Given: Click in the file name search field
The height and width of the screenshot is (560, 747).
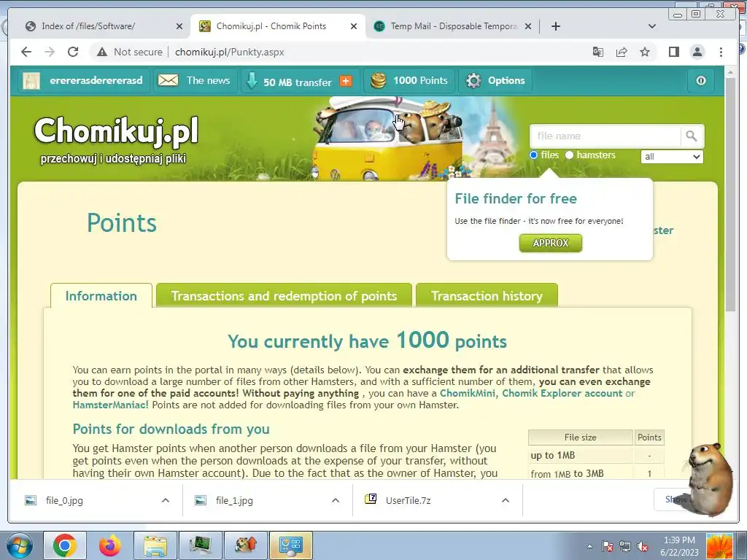Looking at the screenshot, I should [x=605, y=136].
